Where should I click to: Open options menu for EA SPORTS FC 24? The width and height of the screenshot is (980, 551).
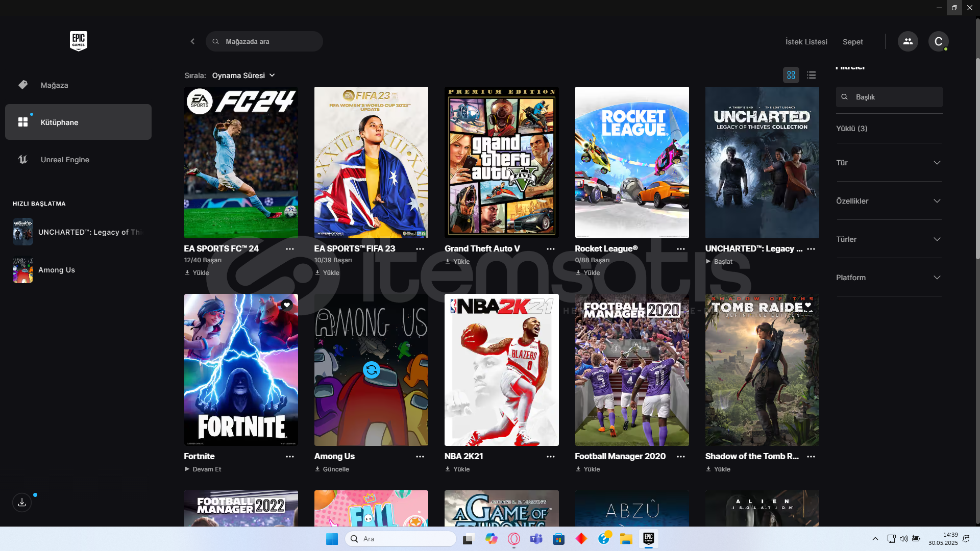click(x=290, y=249)
